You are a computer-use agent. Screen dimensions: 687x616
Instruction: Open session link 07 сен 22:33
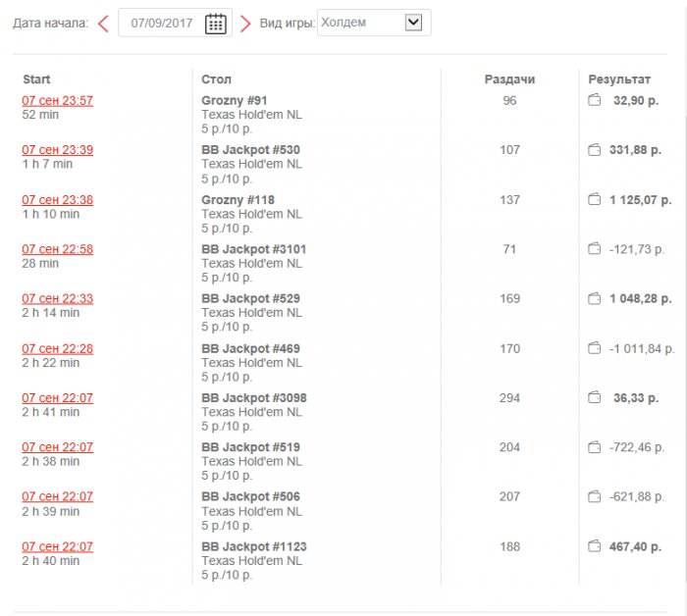(58, 298)
